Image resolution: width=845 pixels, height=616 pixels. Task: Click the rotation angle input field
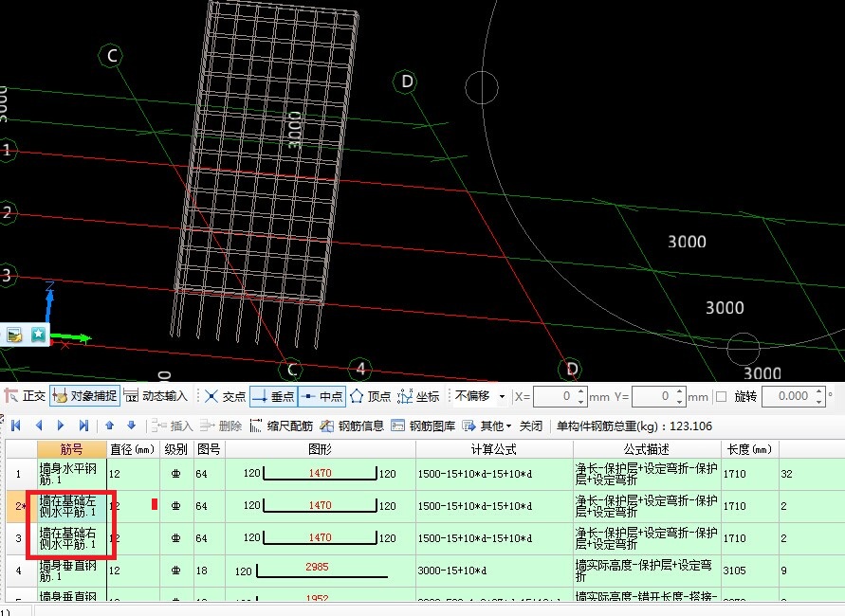pos(788,397)
